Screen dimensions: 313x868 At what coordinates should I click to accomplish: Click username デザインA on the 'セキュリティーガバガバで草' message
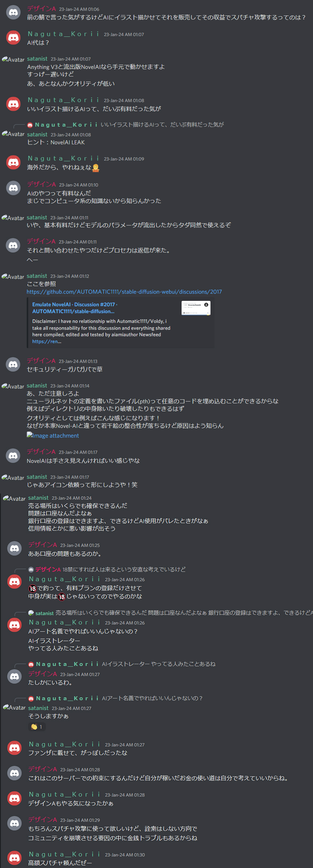coord(41,361)
